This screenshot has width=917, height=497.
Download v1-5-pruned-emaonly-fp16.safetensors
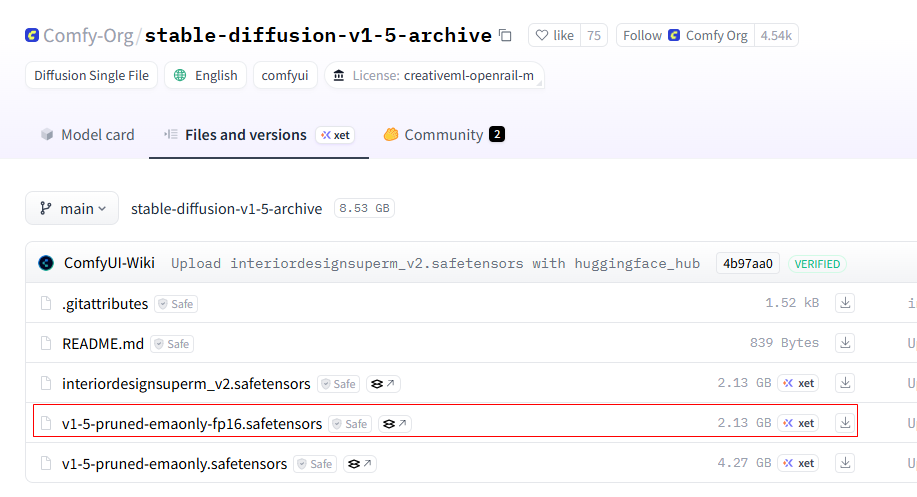[845, 423]
